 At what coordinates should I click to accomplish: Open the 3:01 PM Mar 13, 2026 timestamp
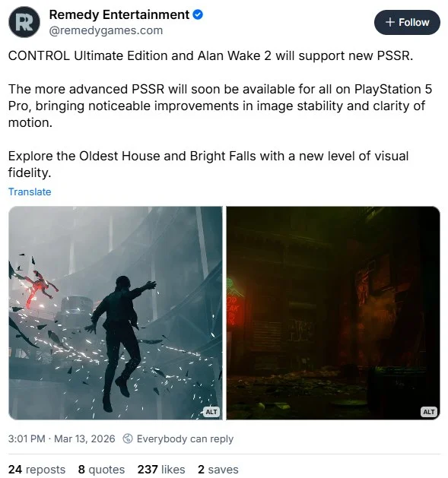62,438
